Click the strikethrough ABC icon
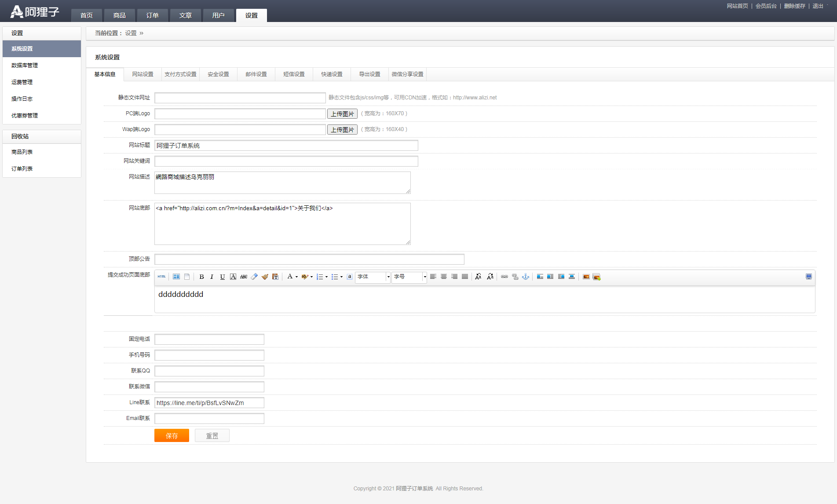 (244, 277)
